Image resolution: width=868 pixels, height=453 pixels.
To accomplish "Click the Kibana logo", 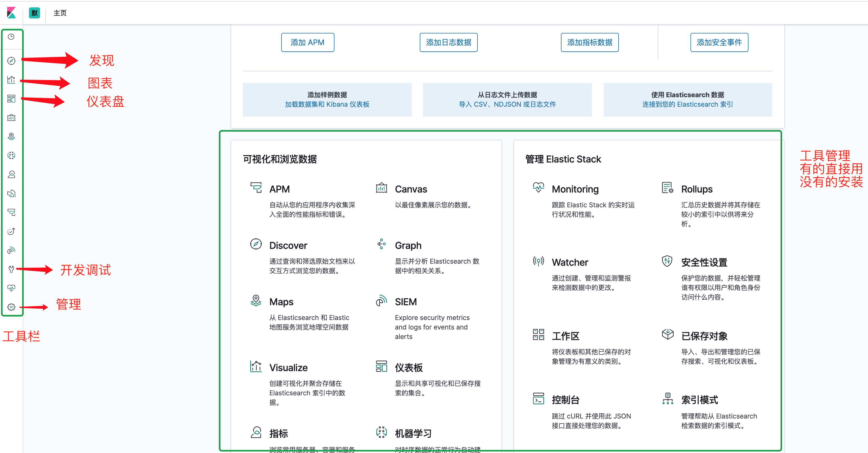I will pos(11,13).
